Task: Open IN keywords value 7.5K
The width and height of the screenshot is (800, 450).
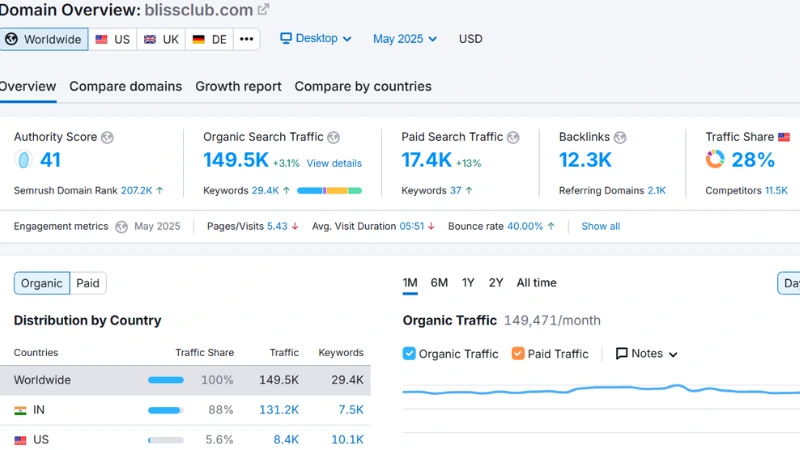Action: pyautogui.click(x=351, y=410)
